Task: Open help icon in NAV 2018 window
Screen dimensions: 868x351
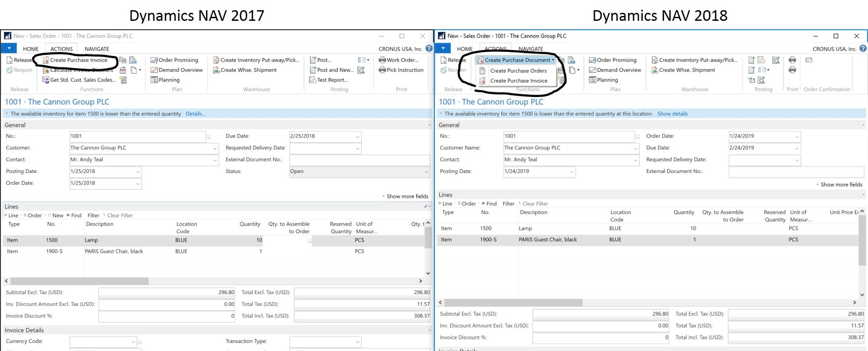Action: (x=863, y=49)
